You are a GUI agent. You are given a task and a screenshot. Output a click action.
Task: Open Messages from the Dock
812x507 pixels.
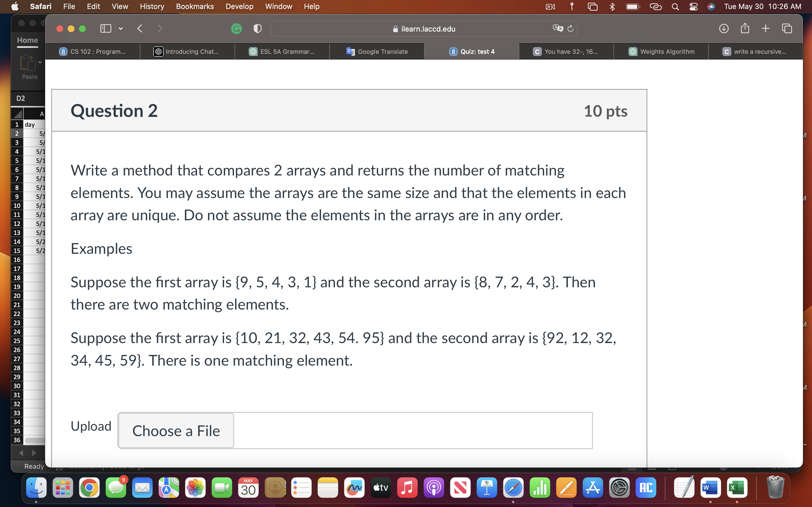click(116, 488)
